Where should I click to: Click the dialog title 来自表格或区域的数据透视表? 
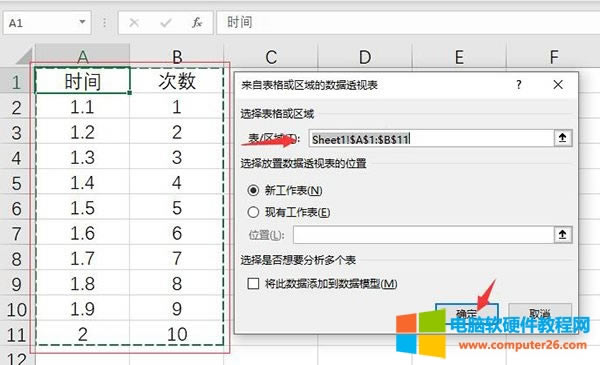click(x=309, y=85)
